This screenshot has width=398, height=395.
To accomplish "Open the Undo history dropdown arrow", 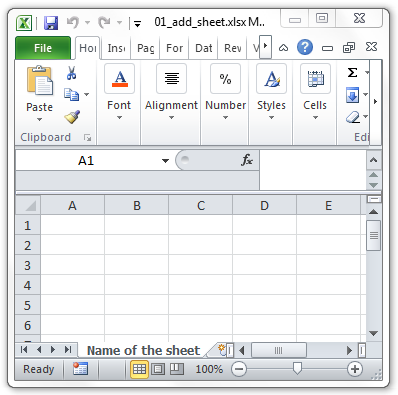I will (x=87, y=23).
